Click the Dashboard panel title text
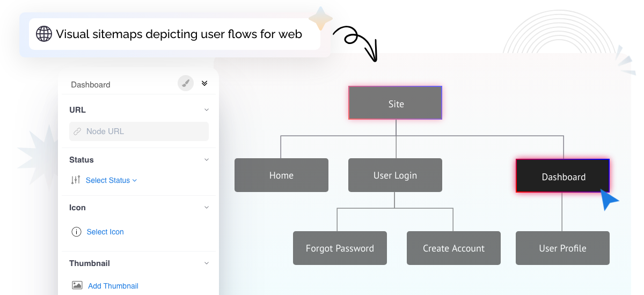 pos(91,85)
